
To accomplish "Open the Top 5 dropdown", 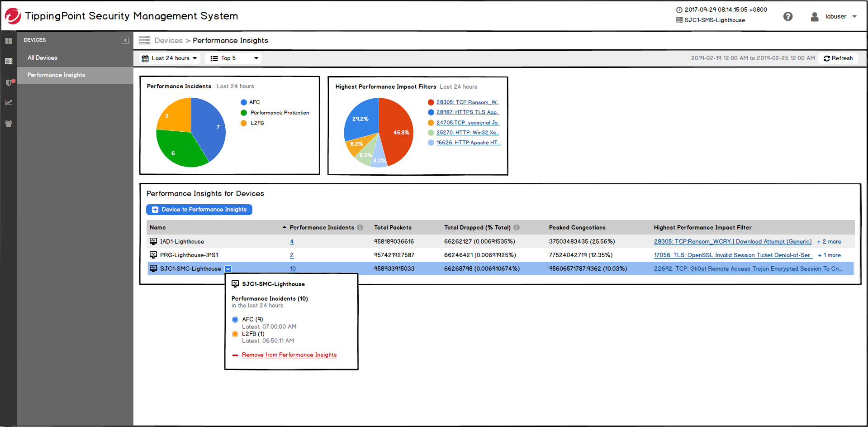I will [x=233, y=58].
